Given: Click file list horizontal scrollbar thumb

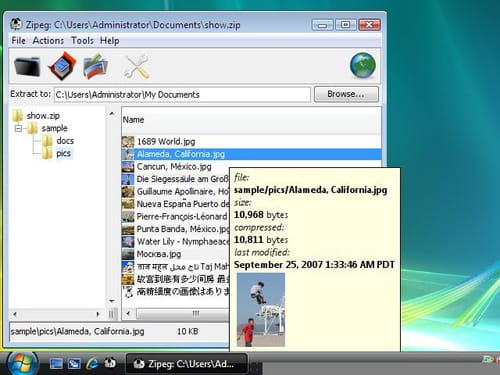Looking at the screenshot, I should pos(183,313).
